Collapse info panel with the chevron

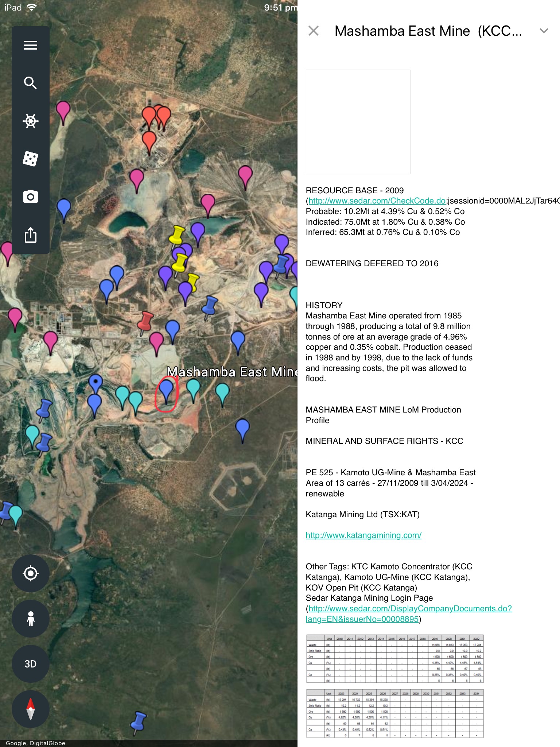pos(544,31)
